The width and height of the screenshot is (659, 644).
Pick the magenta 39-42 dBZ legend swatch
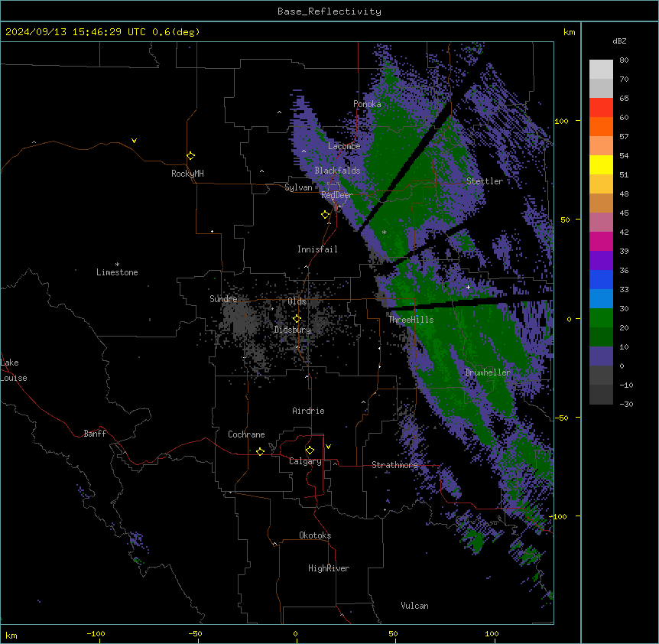601,241
